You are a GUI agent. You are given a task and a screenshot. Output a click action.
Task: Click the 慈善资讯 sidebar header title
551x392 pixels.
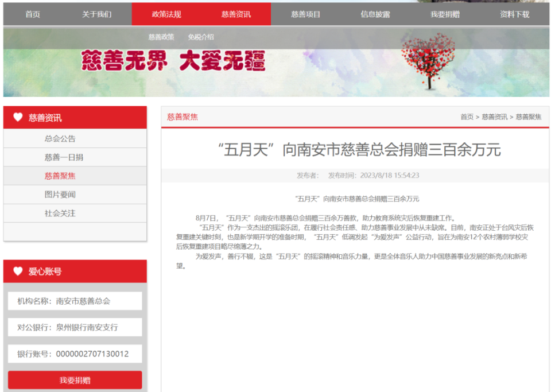45,118
